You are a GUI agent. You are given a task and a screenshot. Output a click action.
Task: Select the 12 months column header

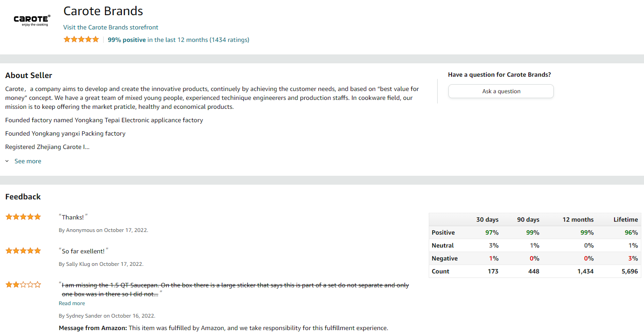click(578, 219)
